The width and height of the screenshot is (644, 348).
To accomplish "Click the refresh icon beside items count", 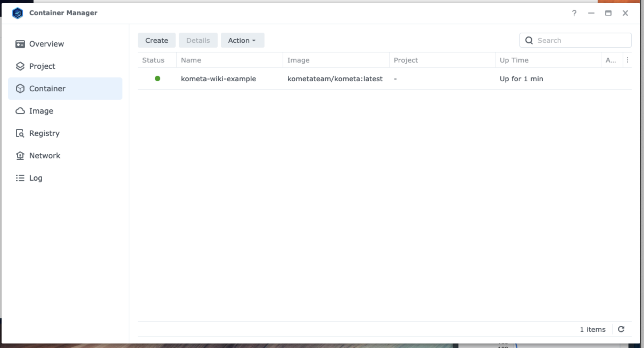I will (x=621, y=329).
